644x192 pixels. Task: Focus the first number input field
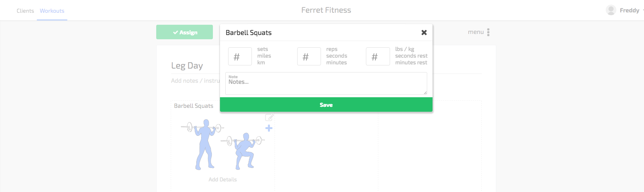click(x=240, y=57)
